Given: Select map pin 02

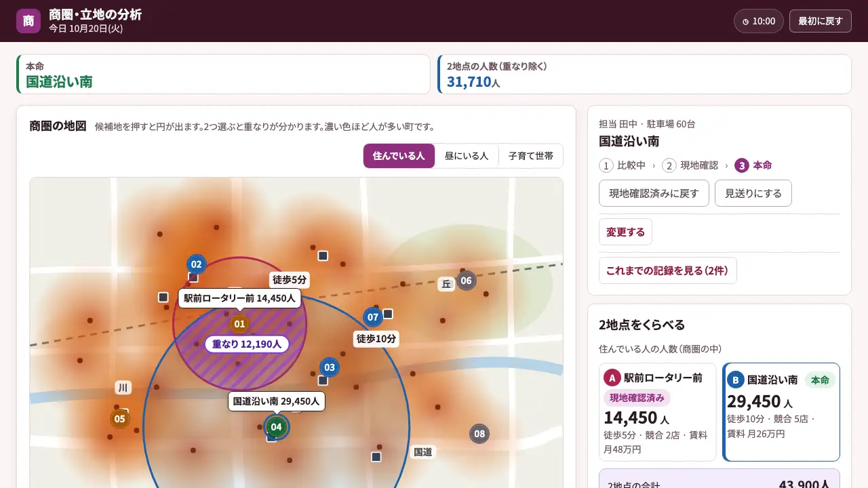Looking at the screenshot, I should (196, 264).
